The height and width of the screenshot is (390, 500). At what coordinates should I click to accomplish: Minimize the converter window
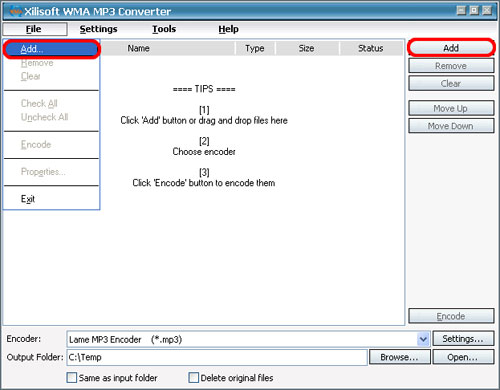pyautogui.click(x=461, y=10)
